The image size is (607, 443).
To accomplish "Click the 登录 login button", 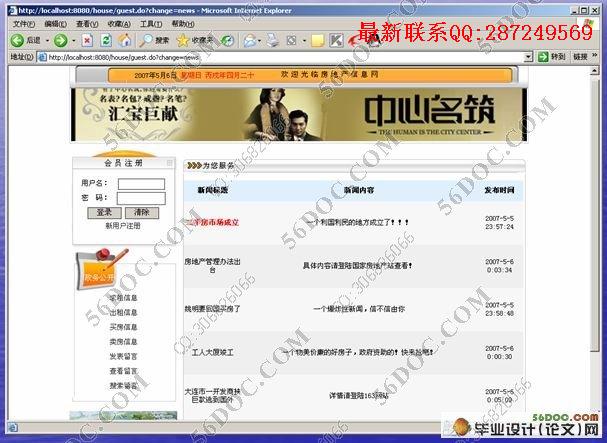I will tap(104, 212).
